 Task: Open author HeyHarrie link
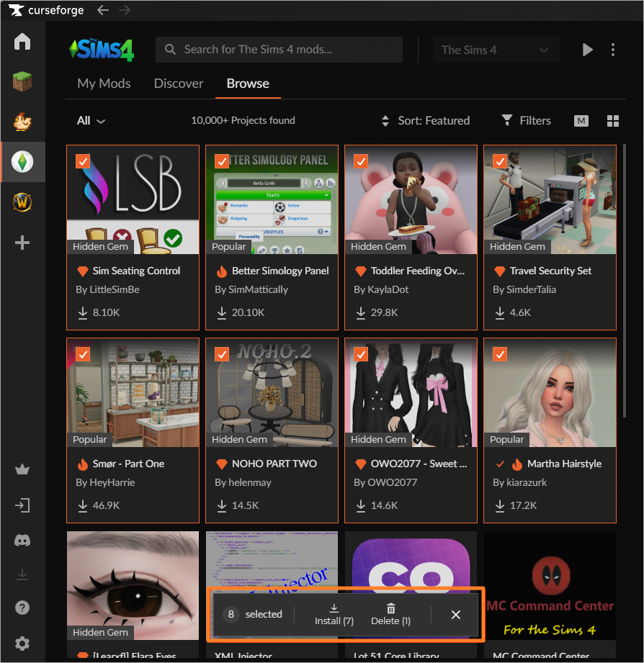(112, 482)
